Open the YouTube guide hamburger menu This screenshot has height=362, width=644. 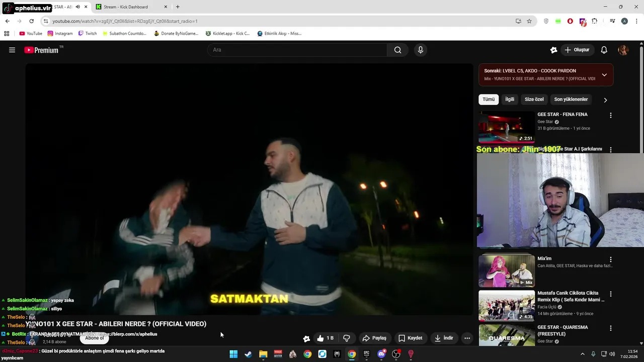pos(12,50)
